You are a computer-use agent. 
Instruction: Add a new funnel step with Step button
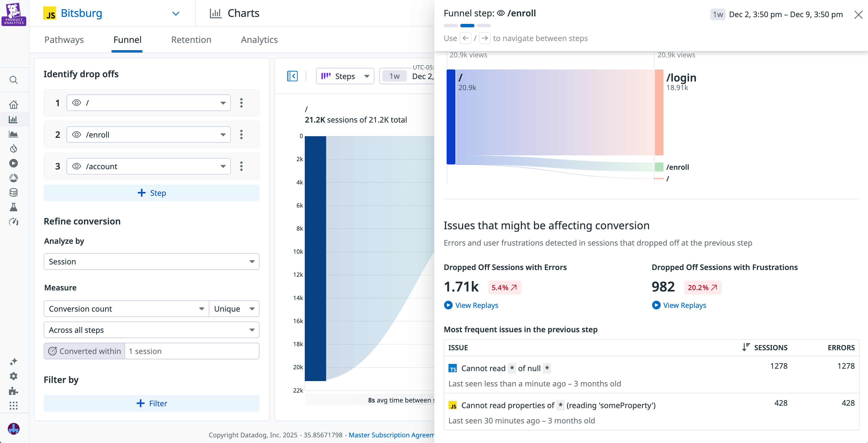151,193
